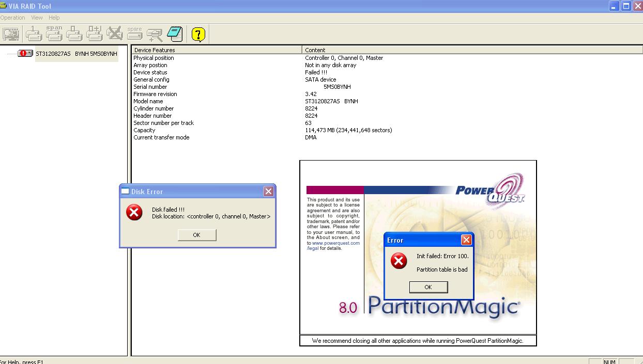This screenshot has height=364, width=643.
Task: Click 'Not in any disk array' value
Action: click(x=331, y=65)
